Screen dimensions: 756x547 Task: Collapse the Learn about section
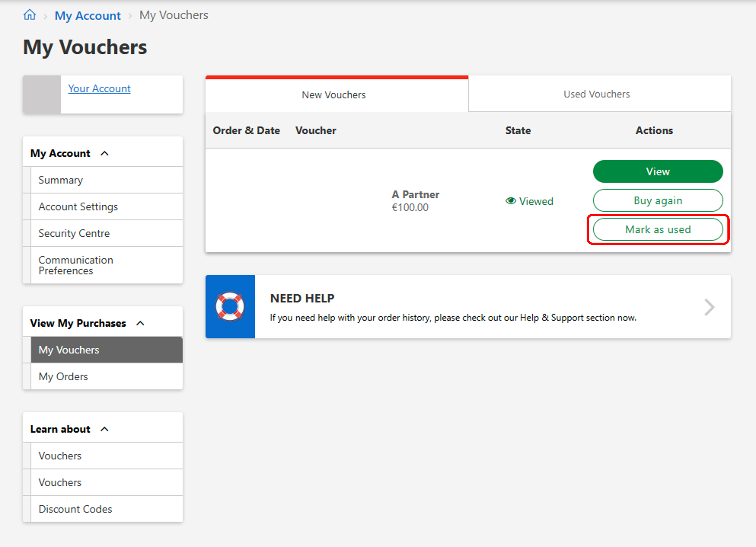coord(105,429)
